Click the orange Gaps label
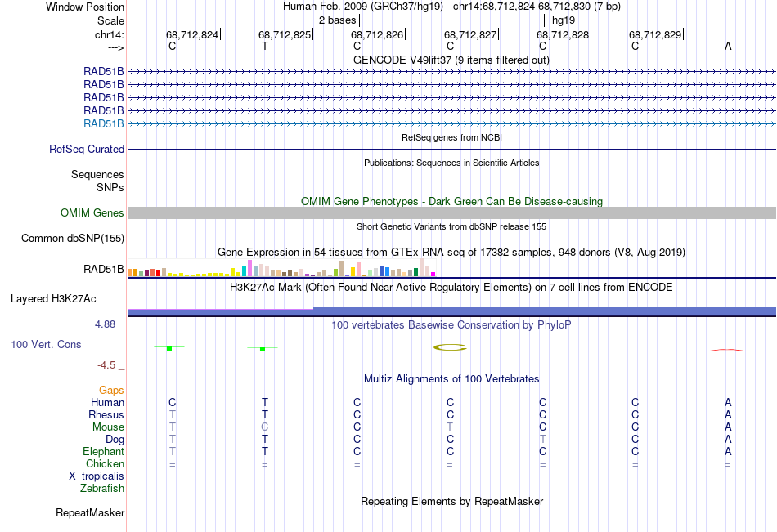The image size is (777, 532). [111, 391]
